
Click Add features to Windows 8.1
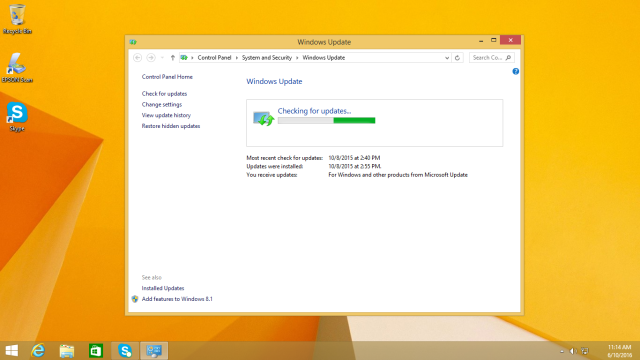click(x=177, y=299)
